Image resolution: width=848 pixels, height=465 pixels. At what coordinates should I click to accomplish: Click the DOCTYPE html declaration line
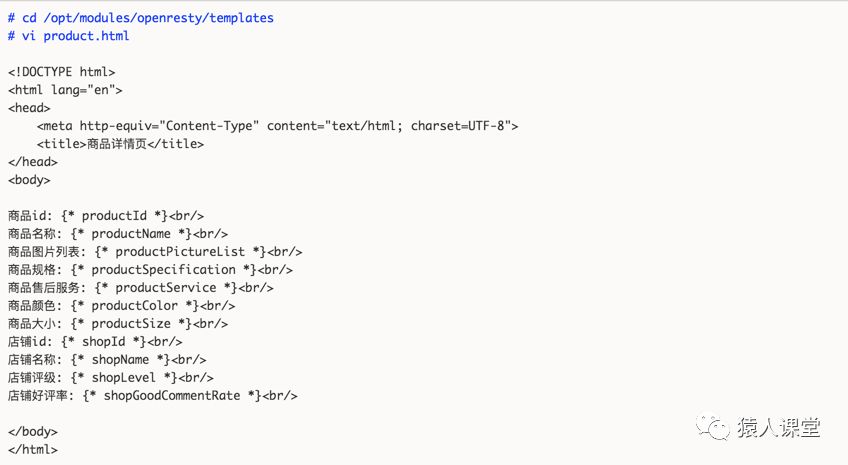click(x=61, y=72)
